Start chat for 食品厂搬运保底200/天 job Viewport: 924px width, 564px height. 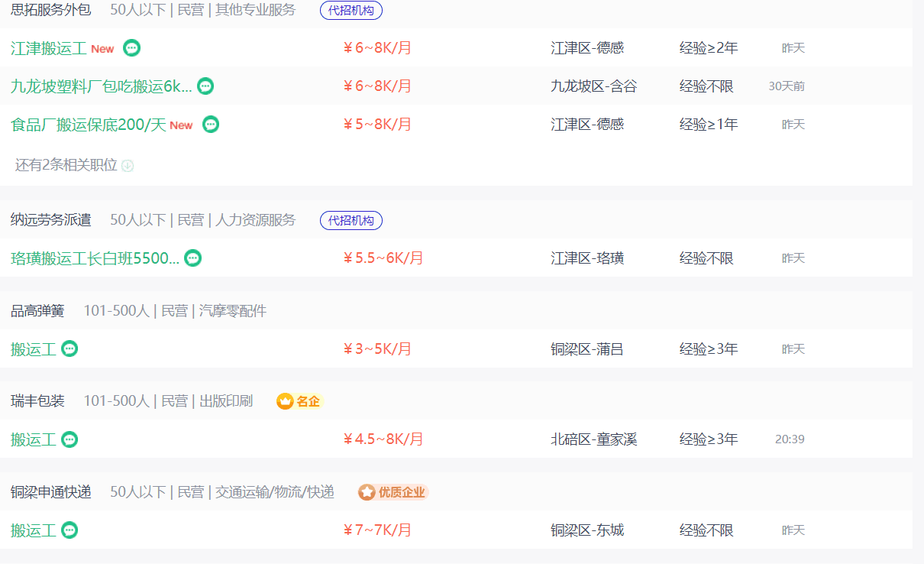click(x=211, y=125)
